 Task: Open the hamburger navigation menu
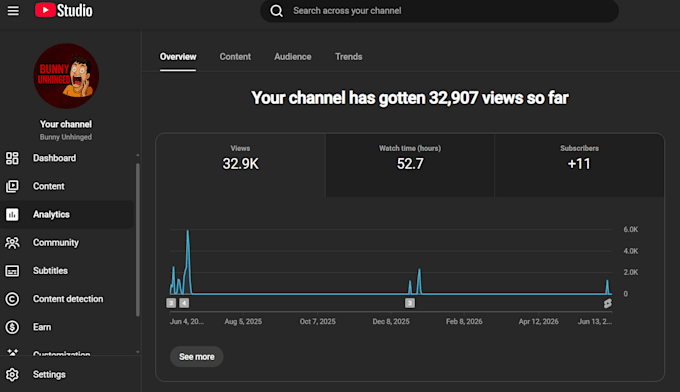pos(13,10)
